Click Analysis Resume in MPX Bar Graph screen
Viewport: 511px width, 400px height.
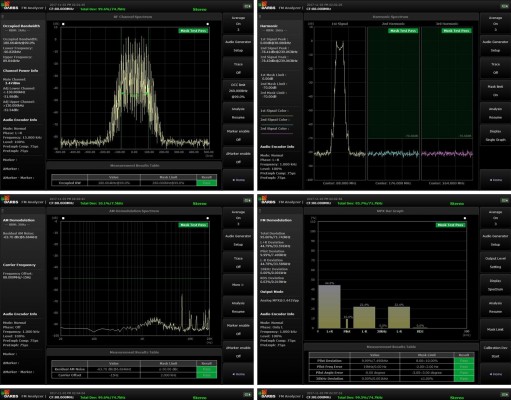tap(495, 307)
